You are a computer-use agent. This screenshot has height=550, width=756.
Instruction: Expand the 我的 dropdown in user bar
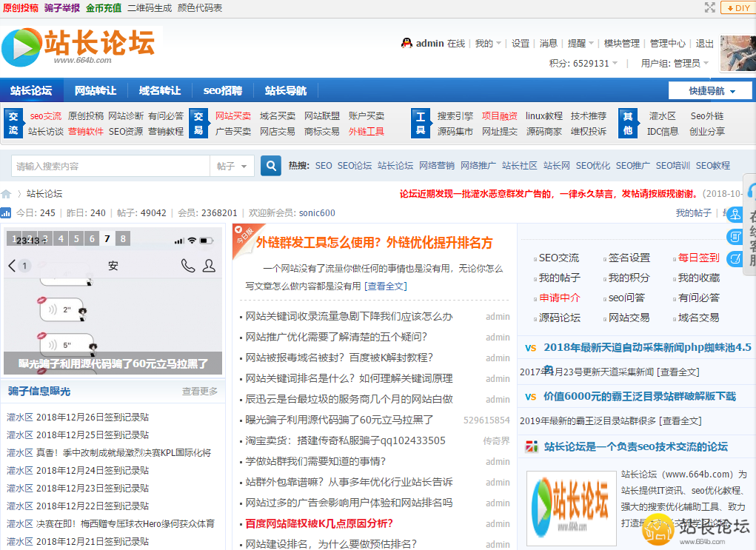click(488, 44)
